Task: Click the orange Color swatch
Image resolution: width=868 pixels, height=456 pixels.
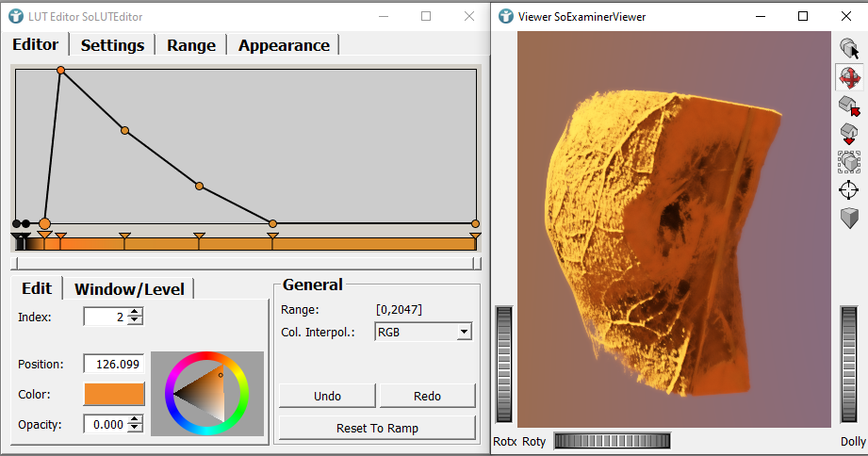Action: (114, 395)
